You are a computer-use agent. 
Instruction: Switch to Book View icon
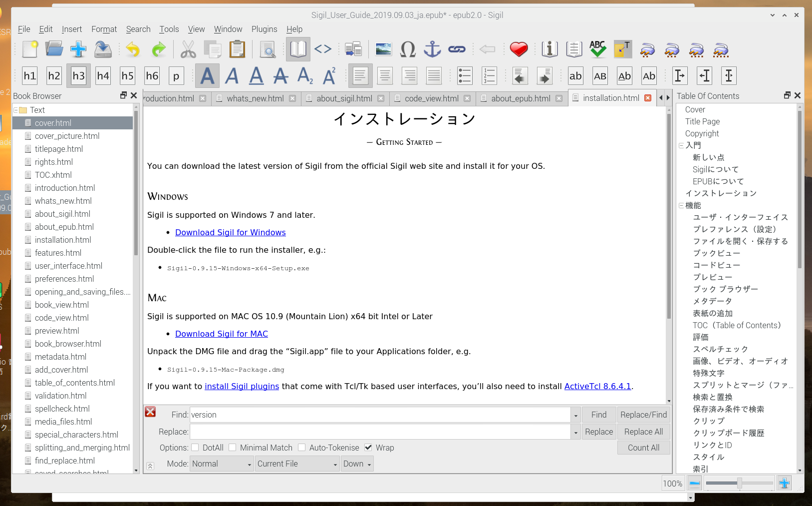coord(298,49)
